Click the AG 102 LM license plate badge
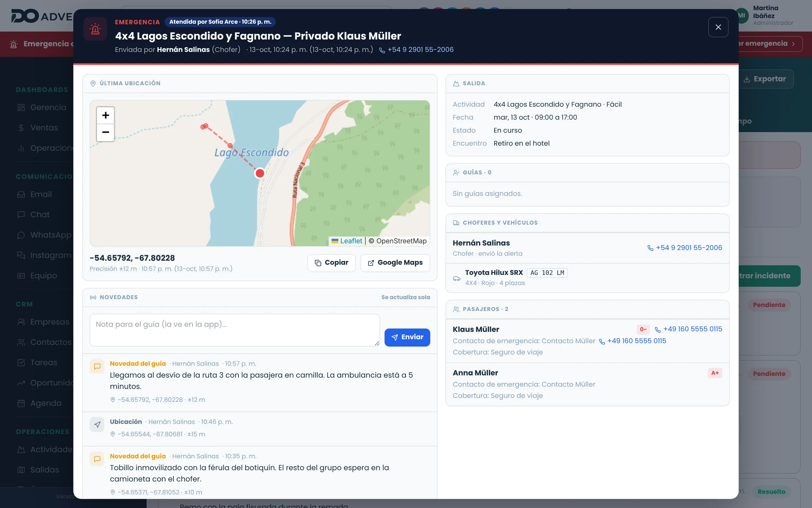 point(547,273)
